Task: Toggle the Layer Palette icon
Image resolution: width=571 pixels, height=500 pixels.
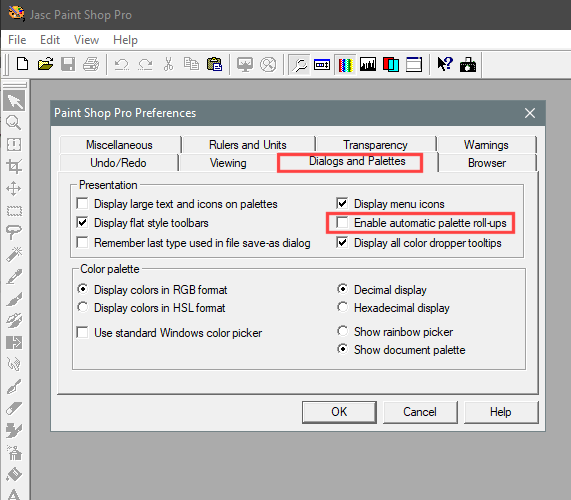Action: (391, 64)
